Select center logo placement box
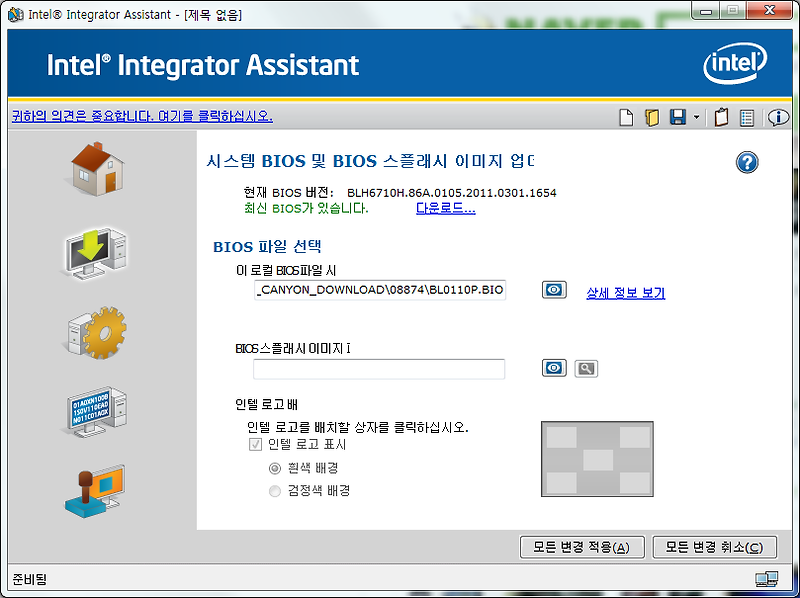Viewport: 800px width, 598px height. [598, 460]
